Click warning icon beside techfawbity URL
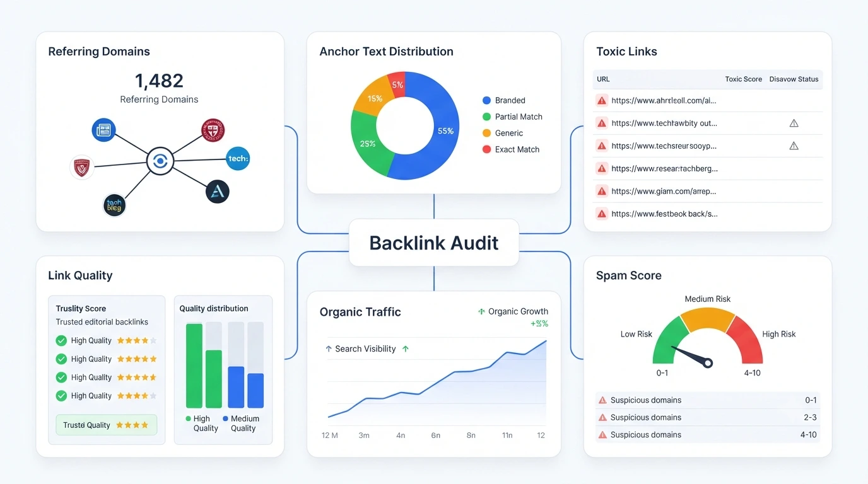868x484 pixels. coord(602,123)
